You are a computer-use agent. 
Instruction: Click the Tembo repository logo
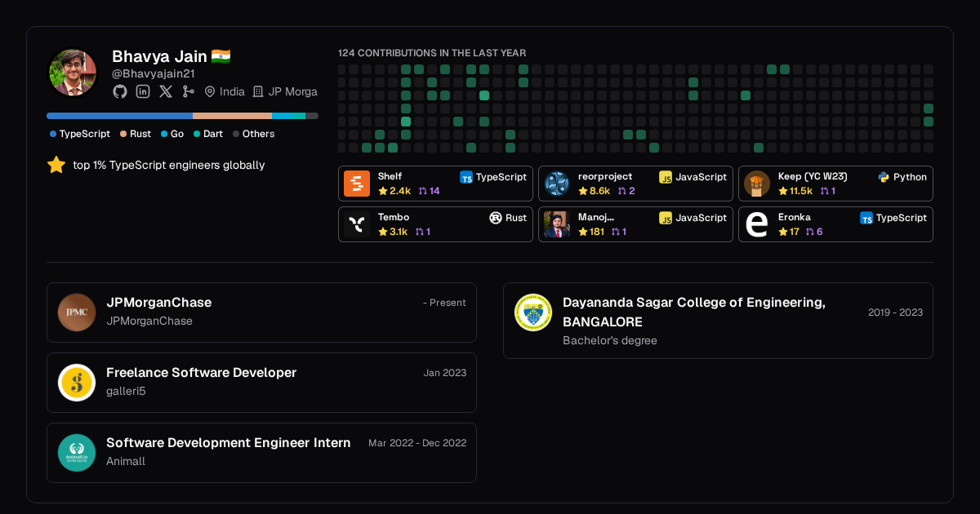click(x=357, y=224)
